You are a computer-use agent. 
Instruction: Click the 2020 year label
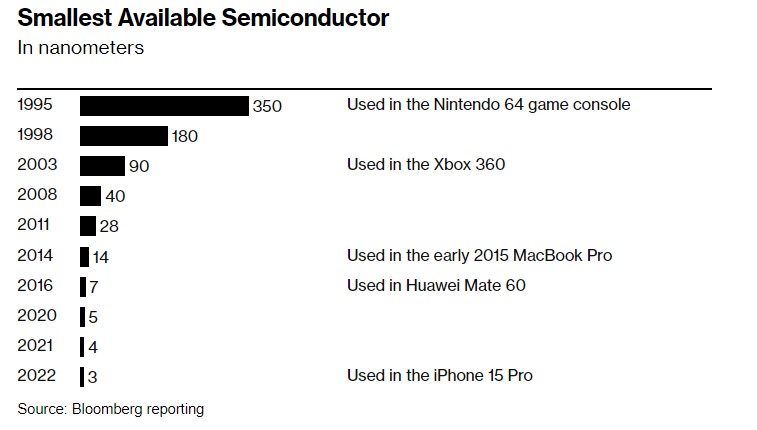[36, 316]
